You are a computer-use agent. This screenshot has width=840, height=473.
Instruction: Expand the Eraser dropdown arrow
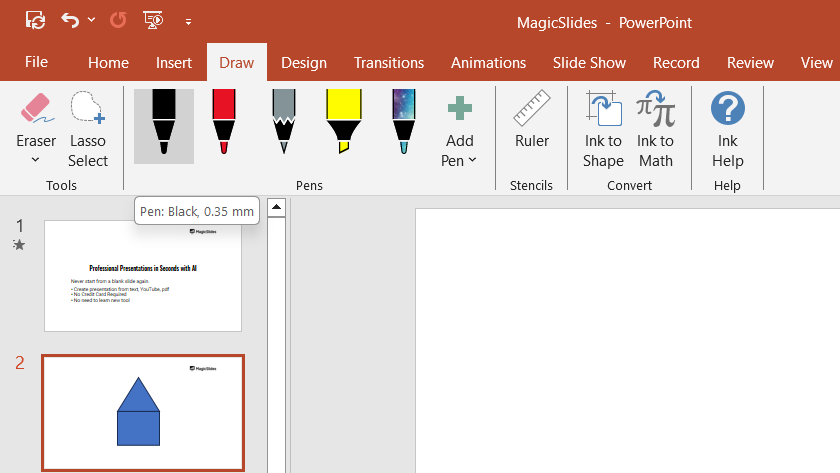pyautogui.click(x=36, y=160)
